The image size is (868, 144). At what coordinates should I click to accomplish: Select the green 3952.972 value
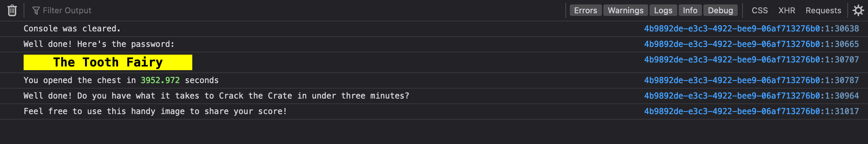point(160,80)
